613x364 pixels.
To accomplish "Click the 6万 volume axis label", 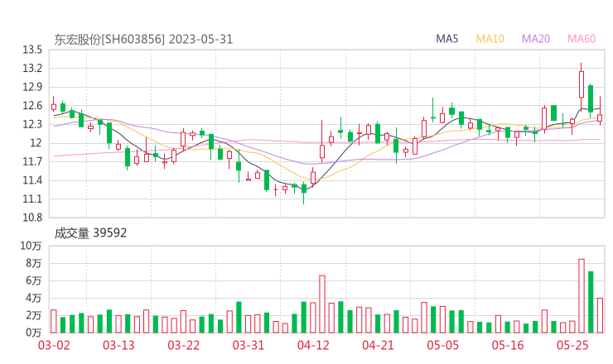I will tap(34, 280).
